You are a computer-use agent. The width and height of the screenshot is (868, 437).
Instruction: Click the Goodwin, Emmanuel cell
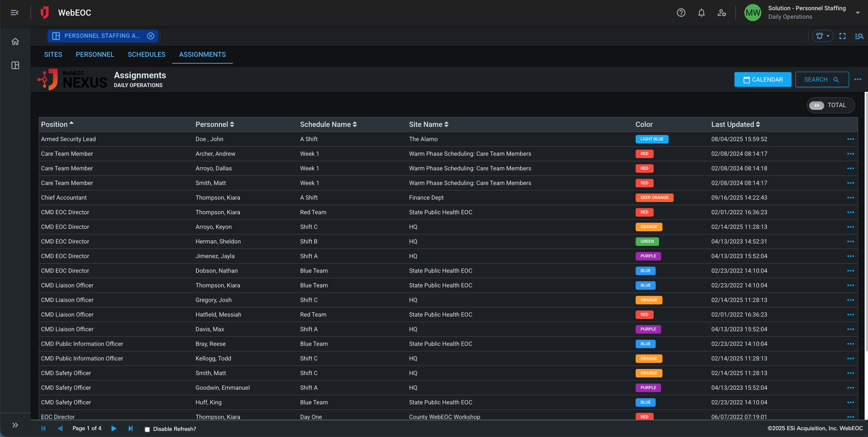[223, 388]
